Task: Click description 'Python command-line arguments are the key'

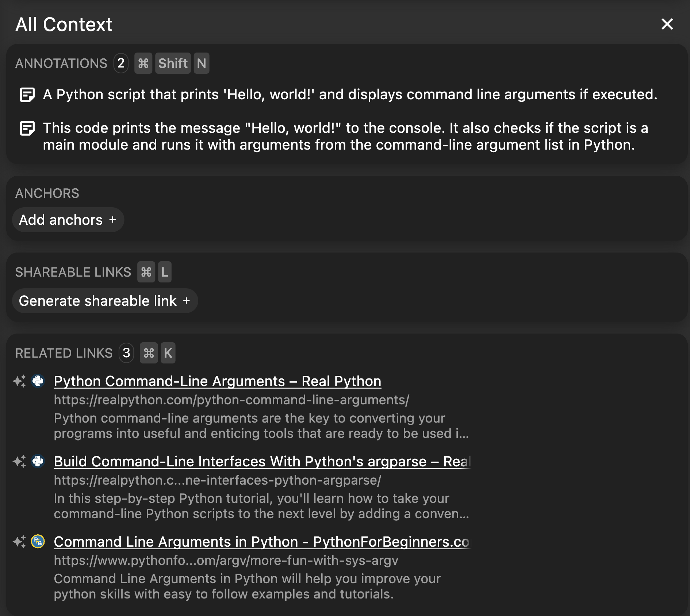Action: point(261,426)
